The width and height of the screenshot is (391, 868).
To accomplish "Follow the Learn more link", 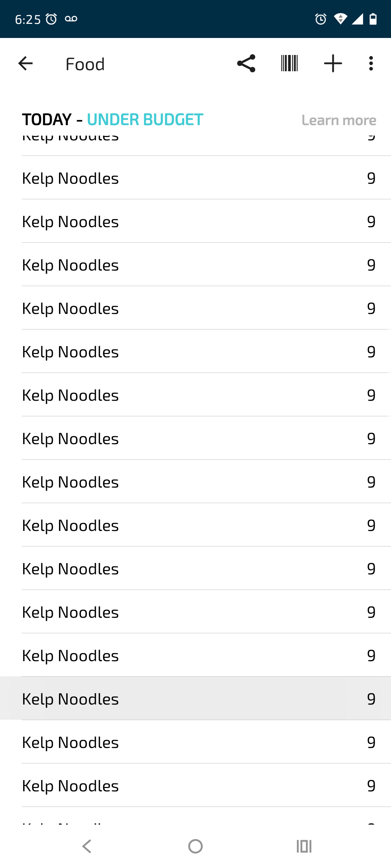I will pos(339,120).
